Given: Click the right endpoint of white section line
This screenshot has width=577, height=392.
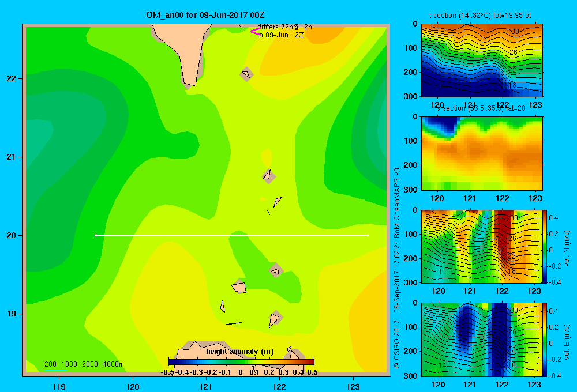Looking at the screenshot, I should coord(368,235).
